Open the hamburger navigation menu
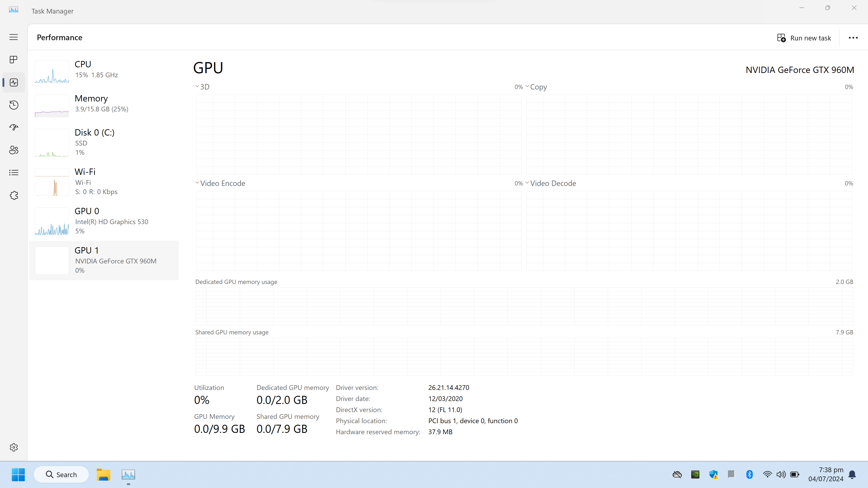This screenshot has width=868, height=488. pos(14,37)
